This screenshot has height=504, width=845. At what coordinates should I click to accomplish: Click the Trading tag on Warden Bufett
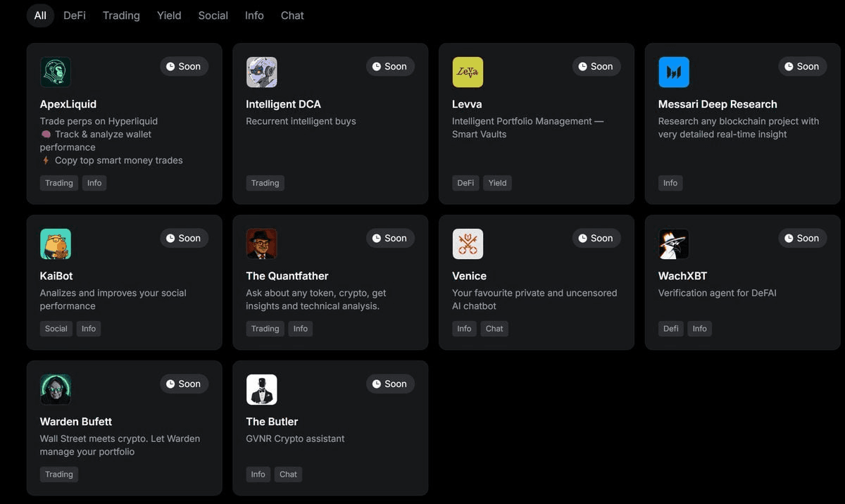(59, 474)
